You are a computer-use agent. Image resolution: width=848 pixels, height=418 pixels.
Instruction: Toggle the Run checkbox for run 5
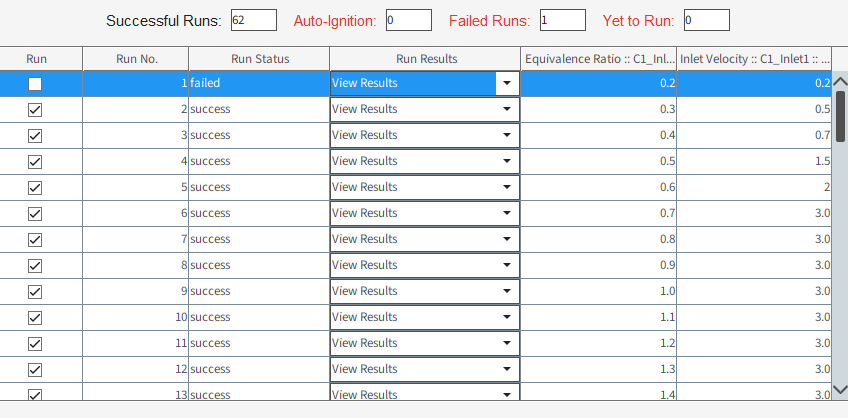pos(35,188)
